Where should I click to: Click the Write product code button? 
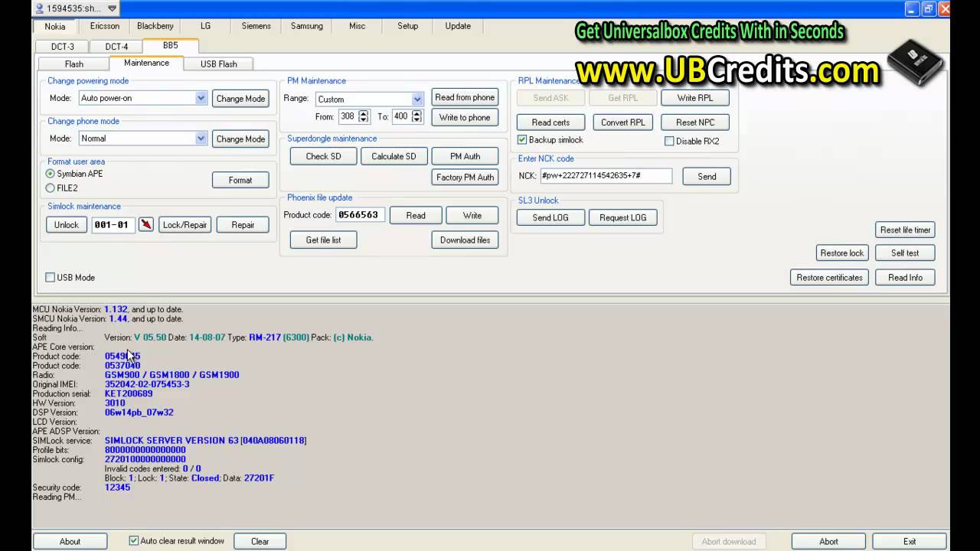472,215
